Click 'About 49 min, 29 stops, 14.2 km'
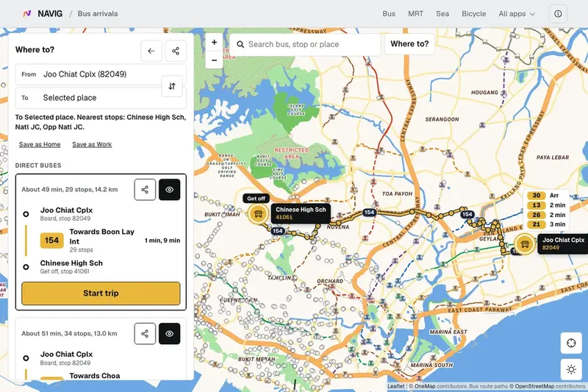The width and height of the screenshot is (588, 392). pyautogui.click(x=69, y=190)
